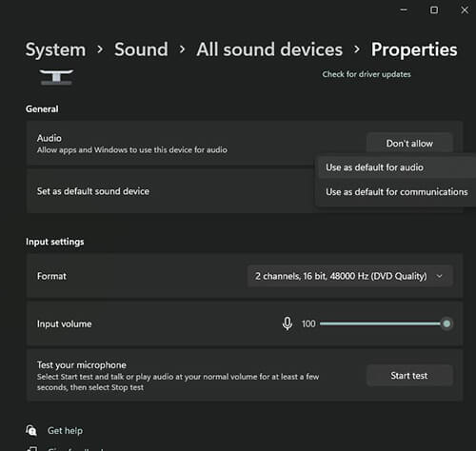
Task: Choose Use as default for communications
Action: point(396,192)
